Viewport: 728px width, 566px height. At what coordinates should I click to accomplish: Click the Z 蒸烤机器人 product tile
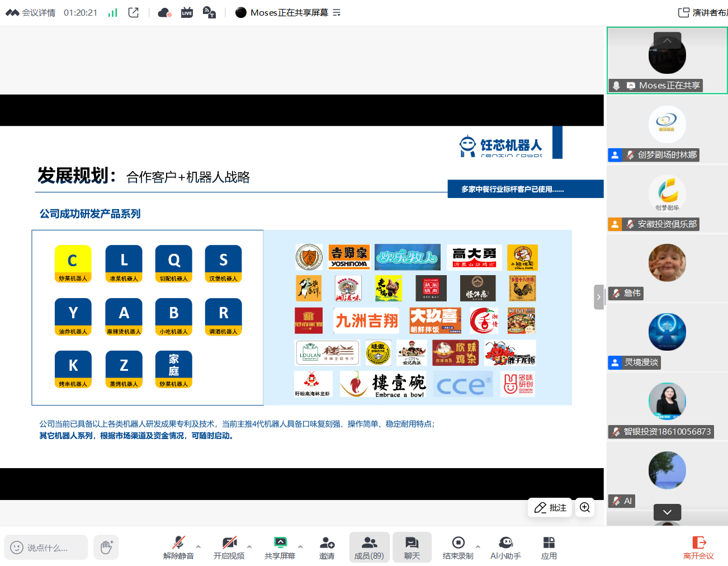pos(124,369)
